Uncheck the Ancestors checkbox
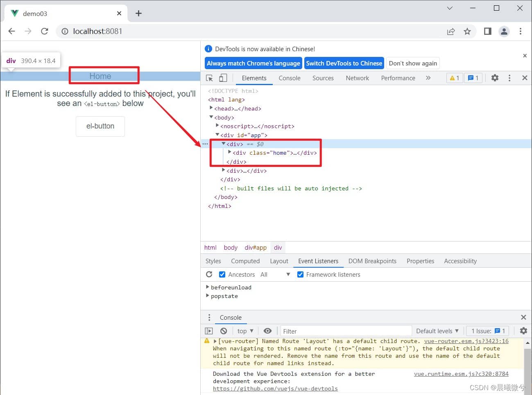Image resolution: width=532 pixels, height=395 pixels. pos(222,275)
